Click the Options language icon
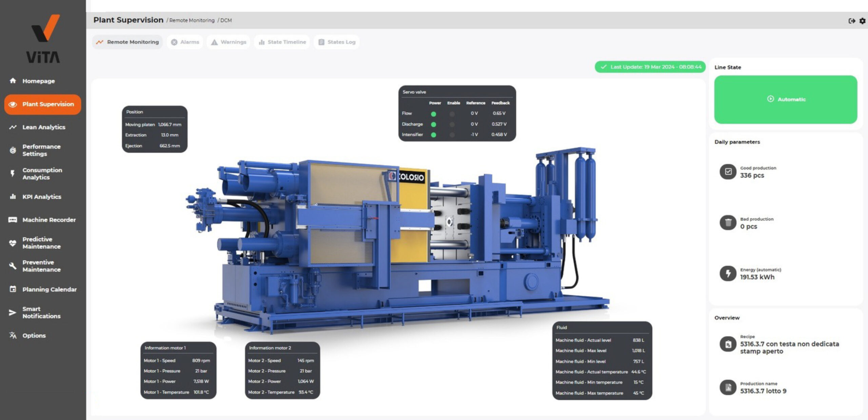 (13, 335)
